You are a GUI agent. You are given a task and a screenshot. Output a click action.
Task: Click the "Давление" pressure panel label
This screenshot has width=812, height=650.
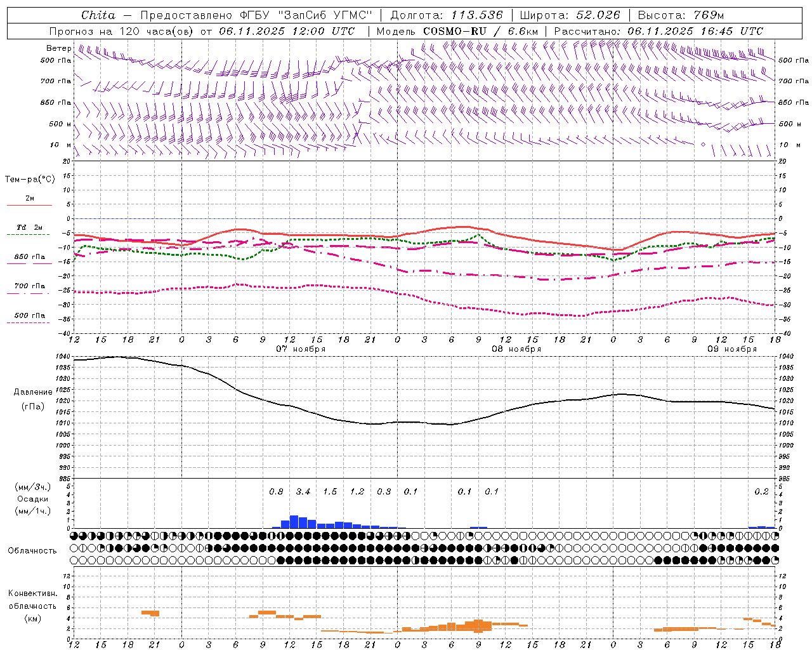click(33, 392)
